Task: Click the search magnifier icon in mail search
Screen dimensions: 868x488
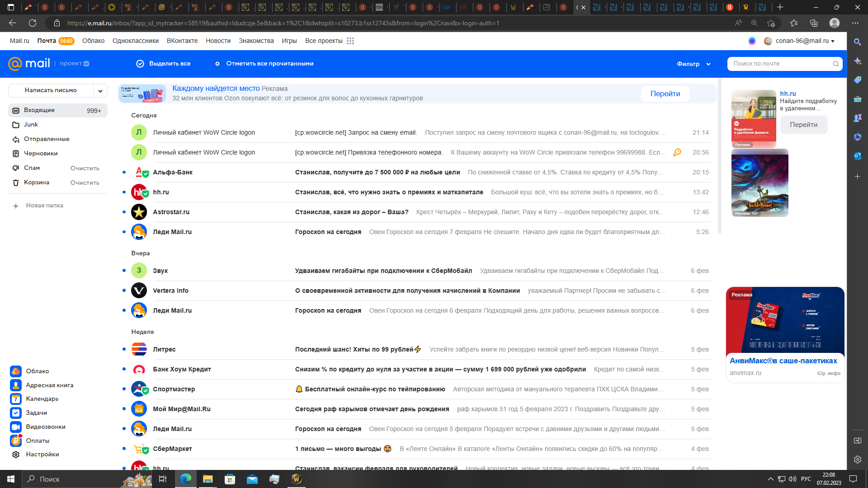Action: [x=836, y=64]
